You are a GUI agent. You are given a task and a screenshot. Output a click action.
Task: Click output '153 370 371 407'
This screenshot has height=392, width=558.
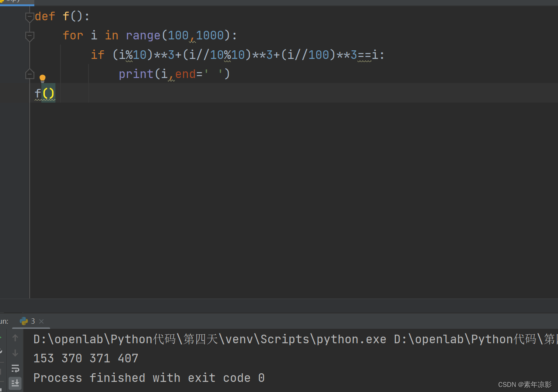86,358
